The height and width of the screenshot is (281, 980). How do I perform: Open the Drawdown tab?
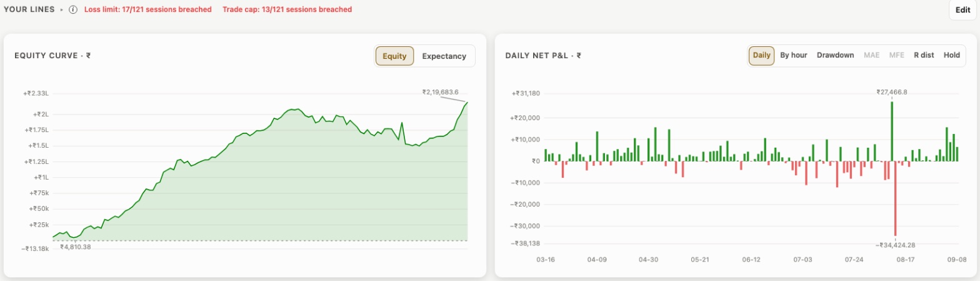pyautogui.click(x=835, y=55)
